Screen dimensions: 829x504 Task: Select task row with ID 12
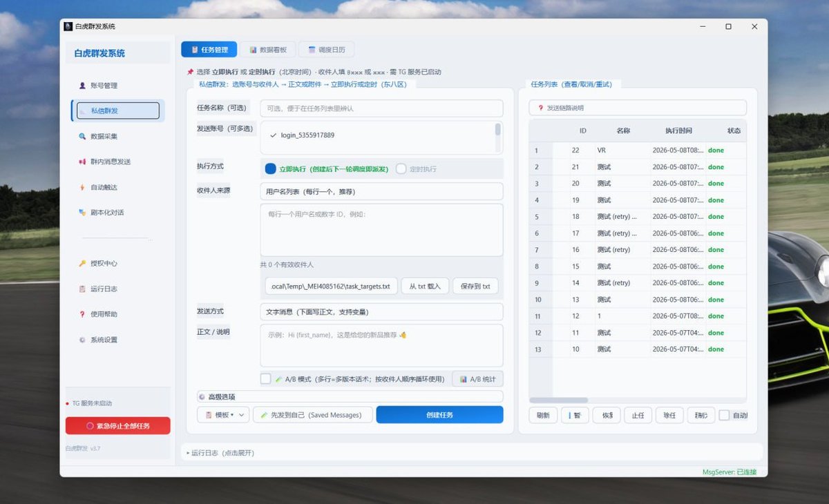[x=638, y=316]
